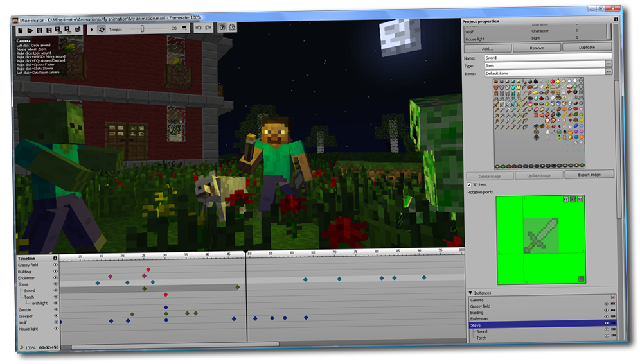This screenshot has width=640, height=364.
Task: Click the Open project folder icon
Action: pos(30,30)
